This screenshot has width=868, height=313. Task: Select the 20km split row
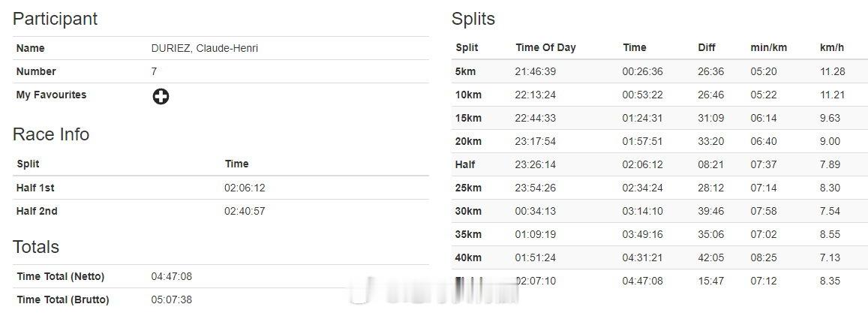point(659,141)
